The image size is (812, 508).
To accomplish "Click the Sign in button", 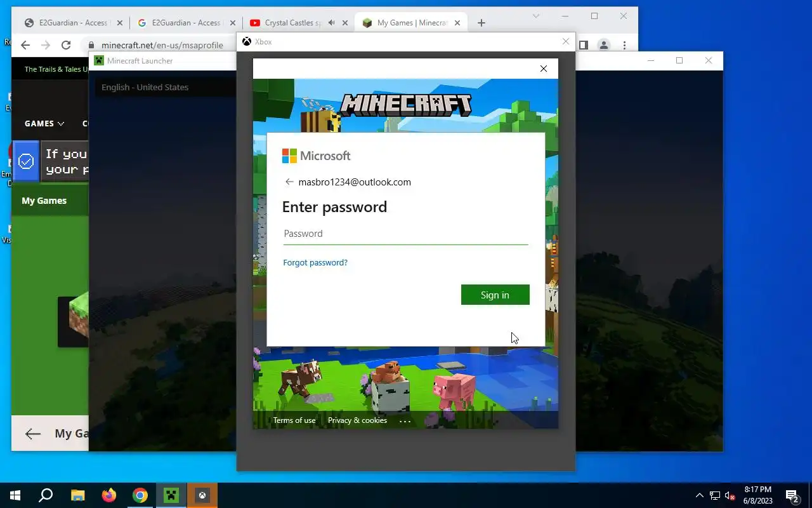I will pyautogui.click(x=495, y=295).
